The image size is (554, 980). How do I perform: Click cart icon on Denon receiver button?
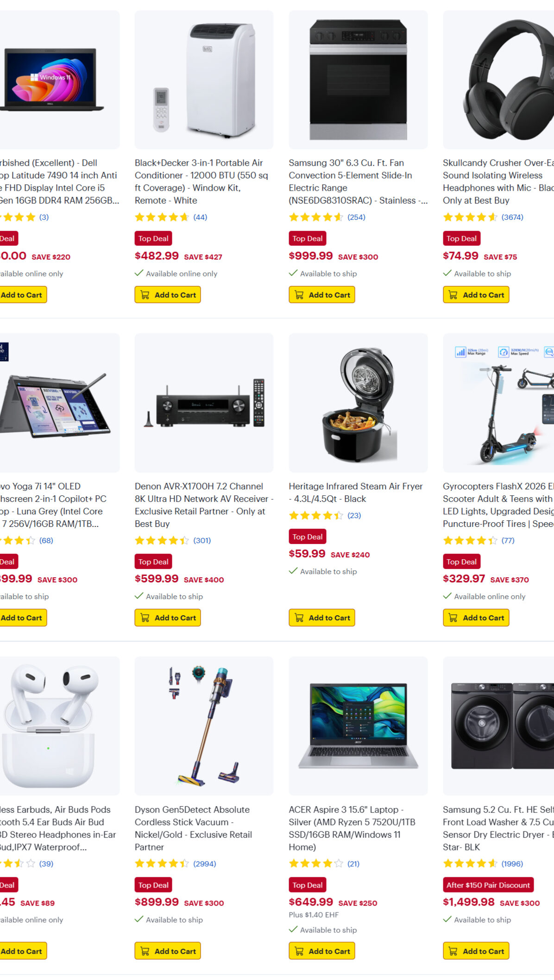point(145,618)
